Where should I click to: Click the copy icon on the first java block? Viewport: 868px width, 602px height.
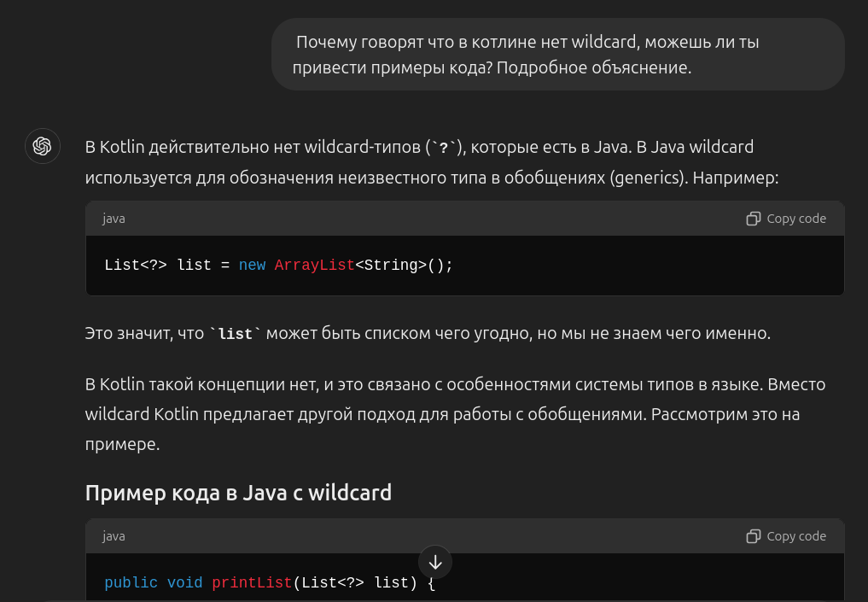(753, 219)
